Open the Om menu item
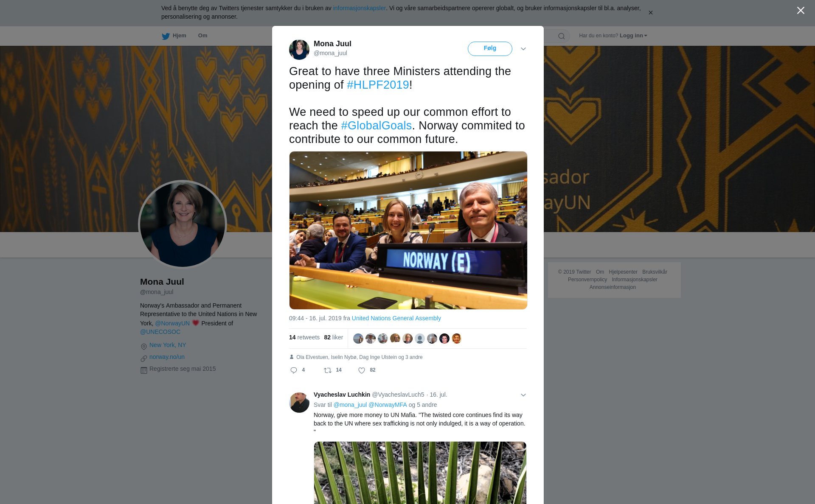 (x=202, y=36)
